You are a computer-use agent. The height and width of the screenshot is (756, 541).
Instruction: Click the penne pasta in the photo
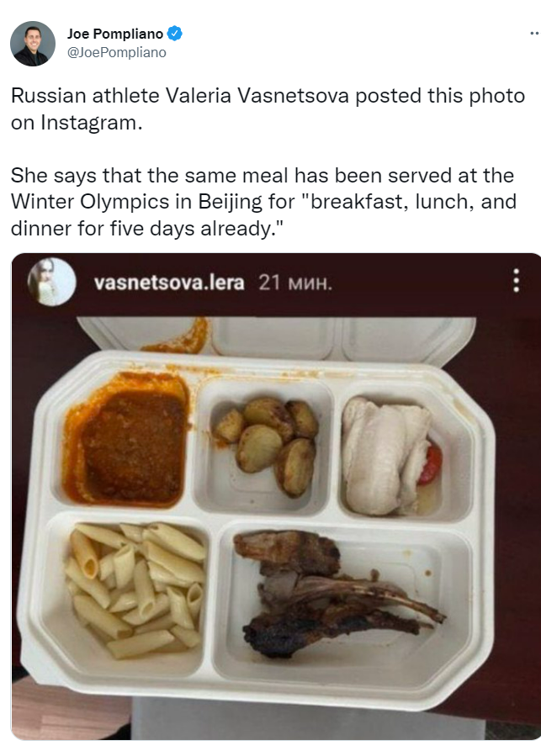tap(135, 589)
